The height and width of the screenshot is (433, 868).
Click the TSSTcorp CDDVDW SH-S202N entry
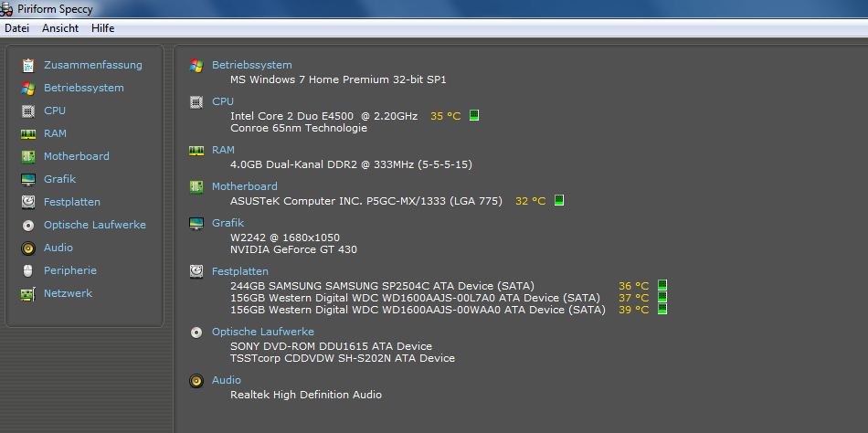[343, 359]
